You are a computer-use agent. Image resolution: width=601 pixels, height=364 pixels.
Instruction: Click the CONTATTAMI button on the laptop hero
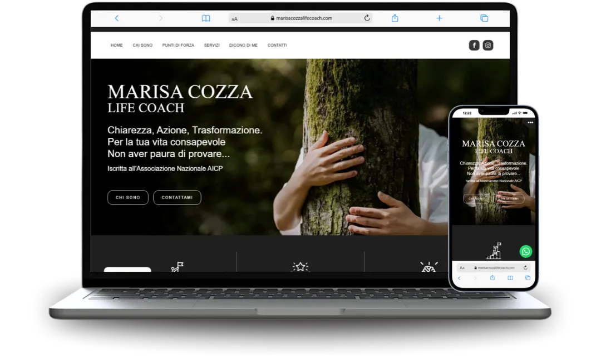click(177, 197)
